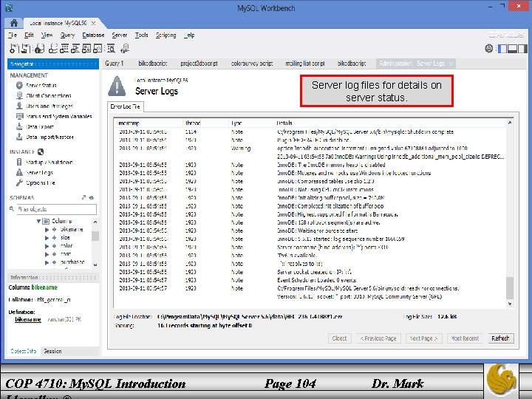Create a new SQL tab from toolbar
The image size is (532, 399).
pos(13,49)
